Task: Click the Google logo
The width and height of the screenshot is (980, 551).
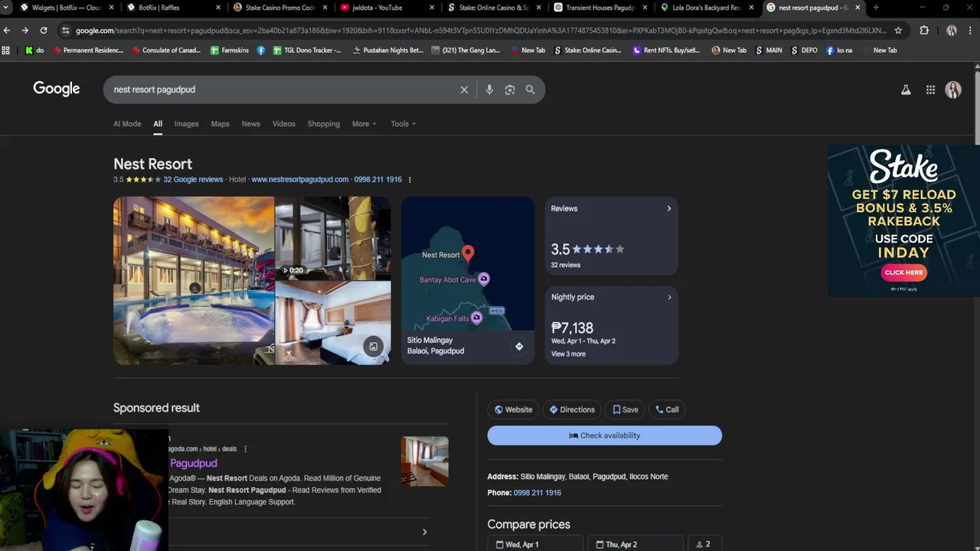Action: [57, 89]
